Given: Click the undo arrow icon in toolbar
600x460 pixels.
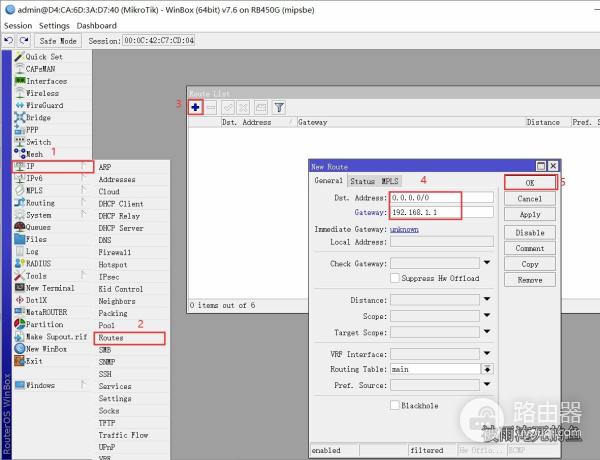Looking at the screenshot, I should (9, 41).
